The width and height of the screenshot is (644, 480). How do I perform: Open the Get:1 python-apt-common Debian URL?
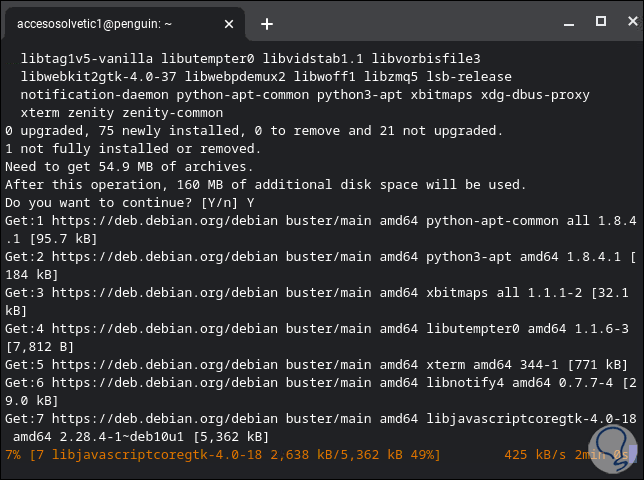tap(171, 220)
